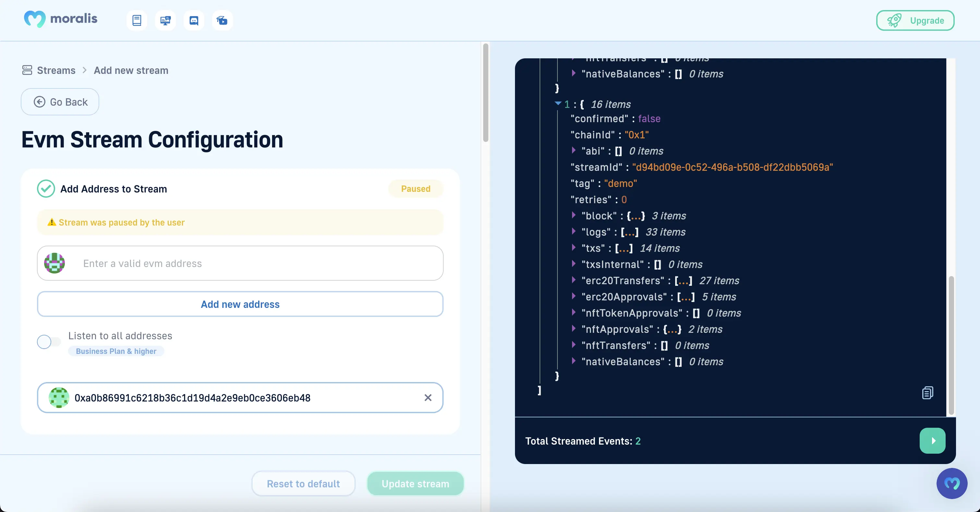
Task: Click Add new address button
Action: (240, 304)
